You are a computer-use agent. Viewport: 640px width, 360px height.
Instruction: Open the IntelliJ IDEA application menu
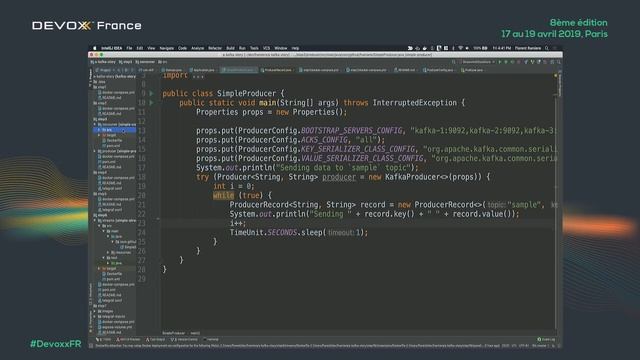pyautogui.click(x=111, y=48)
